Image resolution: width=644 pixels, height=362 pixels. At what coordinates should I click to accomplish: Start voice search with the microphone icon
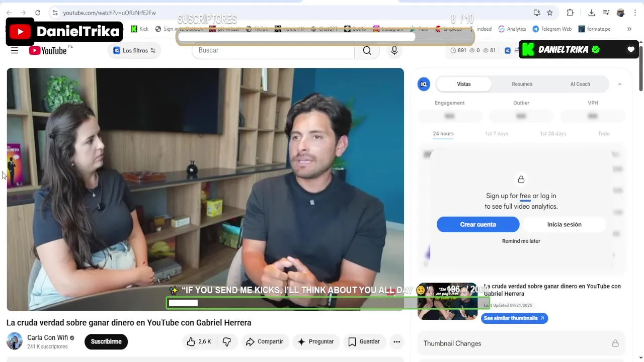(x=394, y=50)
